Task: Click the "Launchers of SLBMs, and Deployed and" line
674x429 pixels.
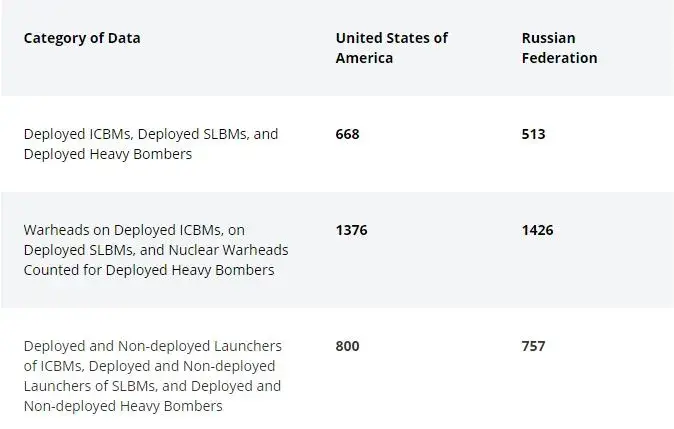Action: point(152,386)
